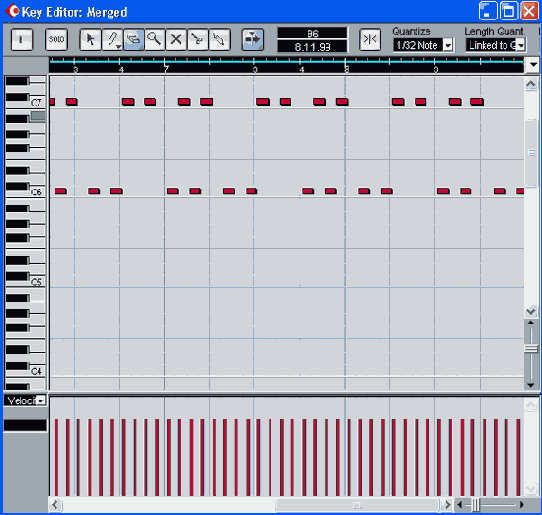Image resolution: width=542 pixels, height=515 pixels.
Task: Select the Arrow object selection tool
Action: tap(90, 39)
